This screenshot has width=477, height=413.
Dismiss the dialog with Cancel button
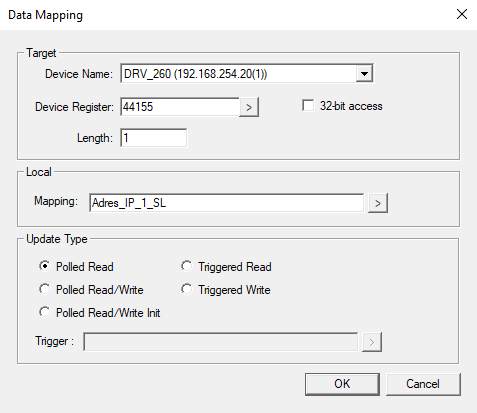(423, 384)
